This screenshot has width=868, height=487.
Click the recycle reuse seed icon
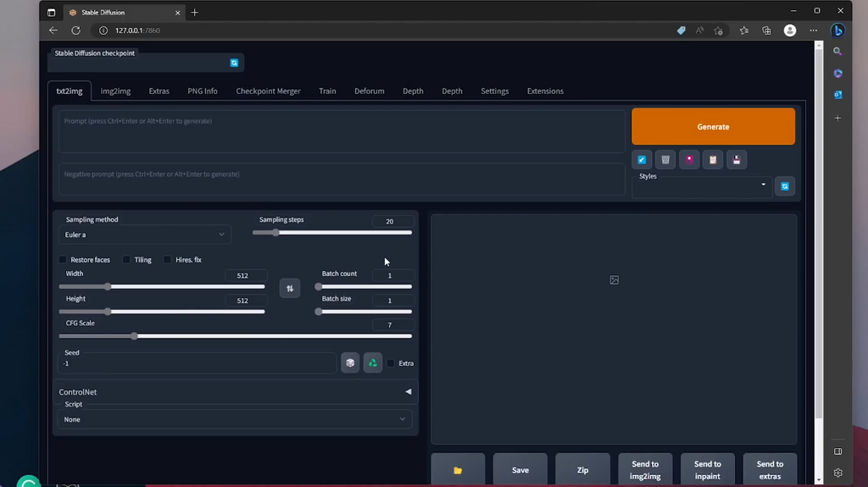click(373, 363)
